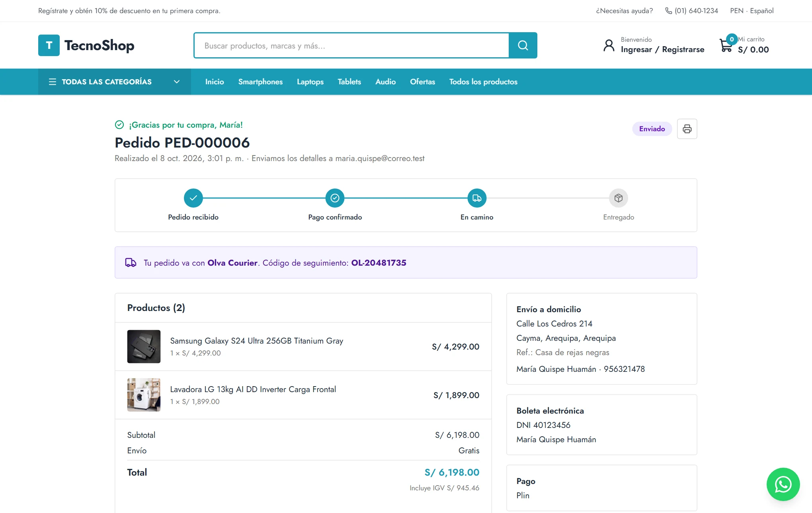This screenshot has height=513, width=812.
Task: Open the shopping cart icon
Action: [x=726, y=45]
